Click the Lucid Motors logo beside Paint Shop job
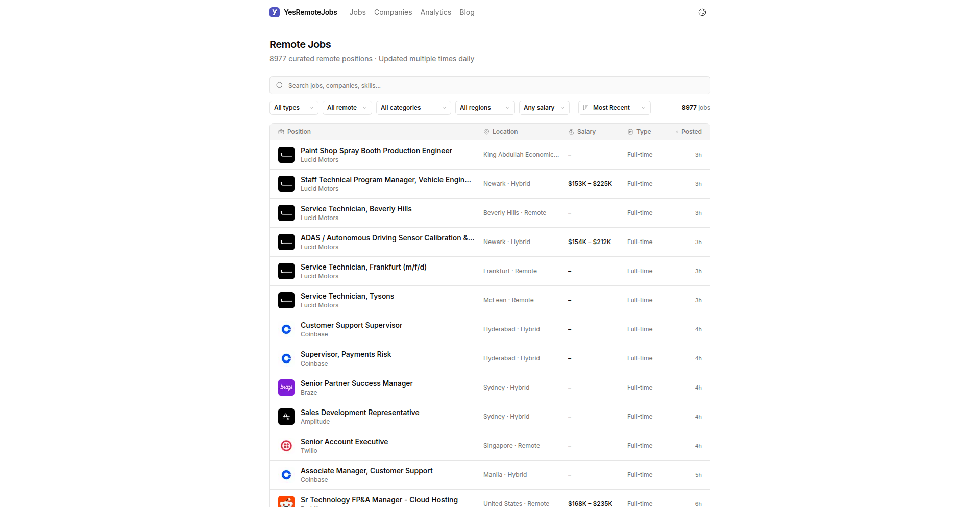 coord(286,155)
